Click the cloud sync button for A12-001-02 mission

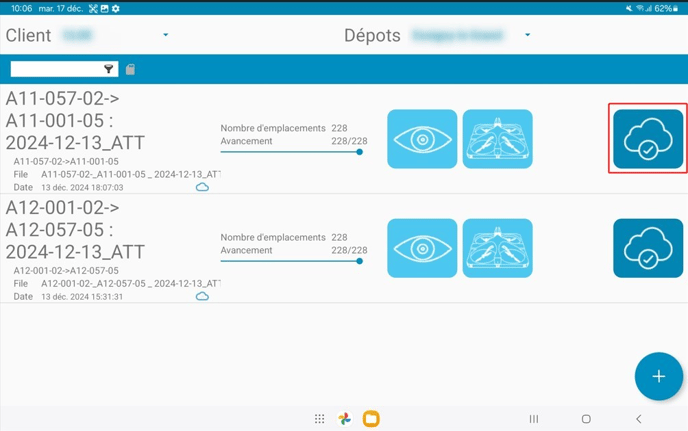[x=647, y=248]
